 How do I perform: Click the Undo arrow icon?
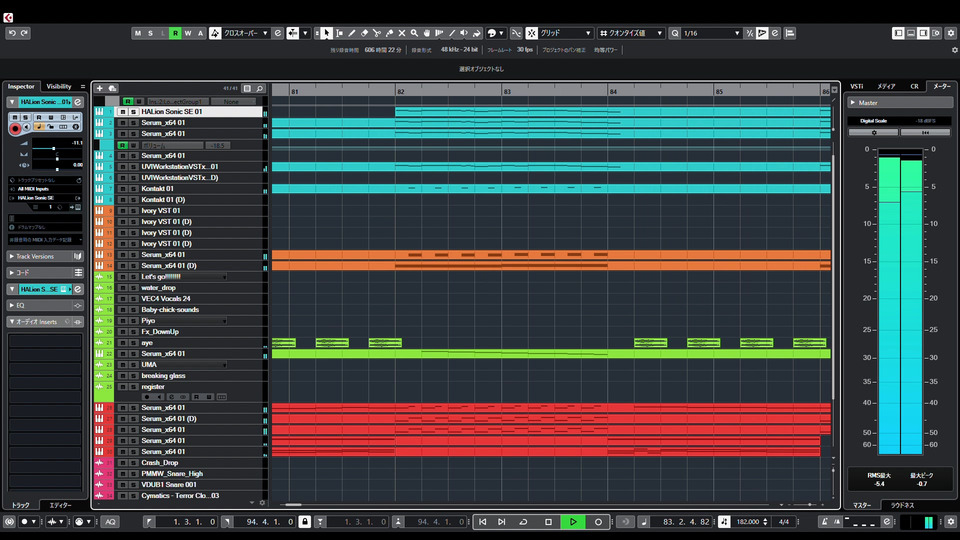(x=12, y=33)
